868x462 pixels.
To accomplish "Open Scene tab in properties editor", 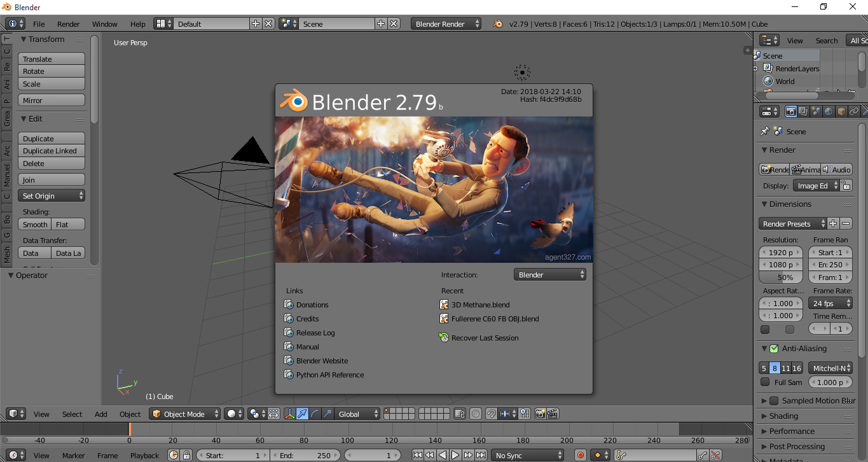I will 816,111.
